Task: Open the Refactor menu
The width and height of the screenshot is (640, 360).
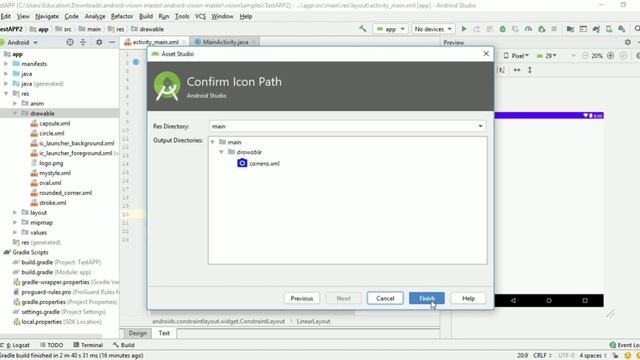Action: [122, 16]
